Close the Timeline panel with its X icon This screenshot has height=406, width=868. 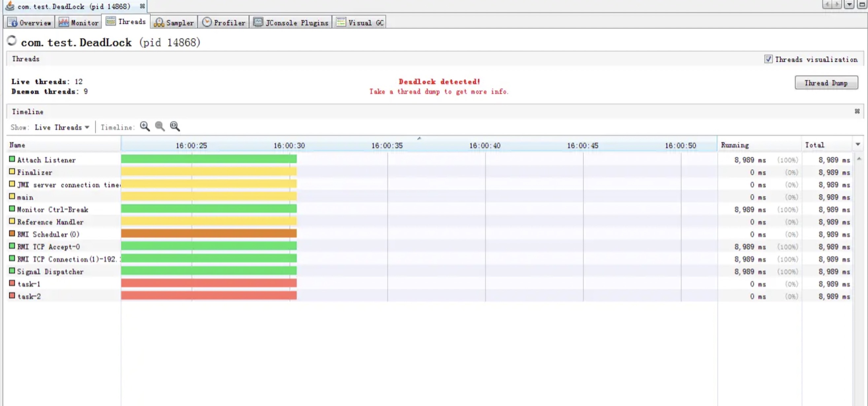pos(857,111)
